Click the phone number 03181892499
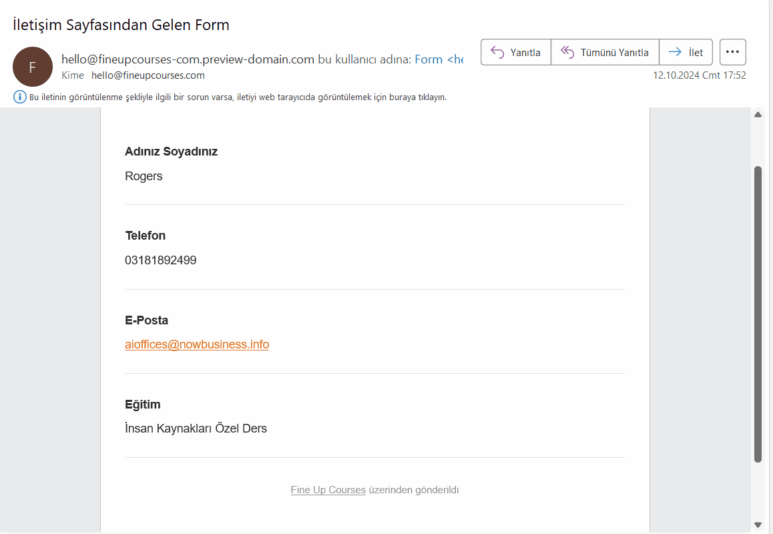Viewport: 773px width, 534px height. pyautogui.click(x=161, y=260)
